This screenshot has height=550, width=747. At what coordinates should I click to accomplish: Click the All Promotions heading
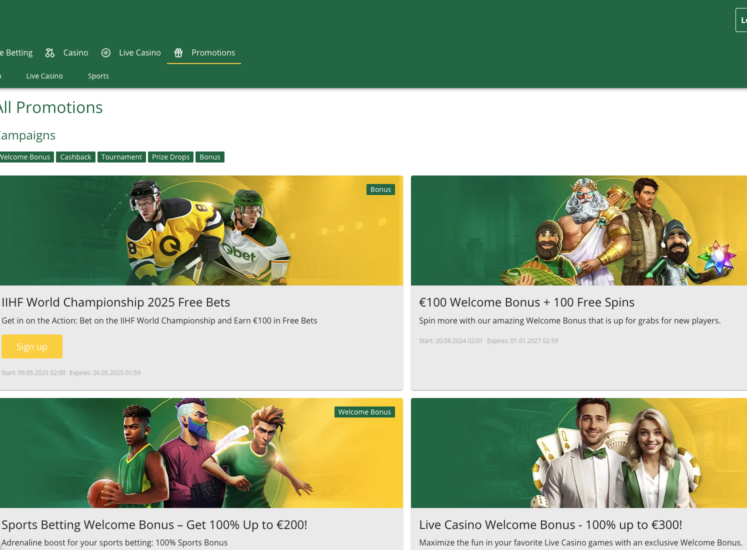click(50, 108)
